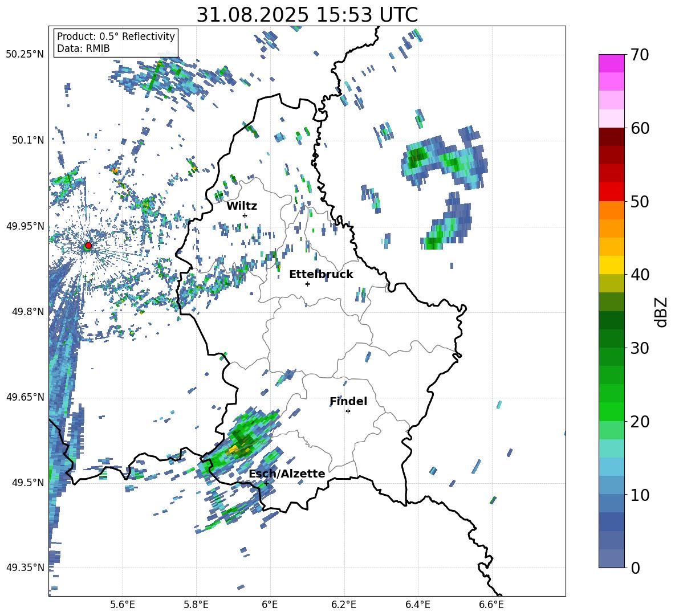Click the bright green colorbar swatch near 20
This screenshot has width=675, height=616.
click(x=611, y=411)
